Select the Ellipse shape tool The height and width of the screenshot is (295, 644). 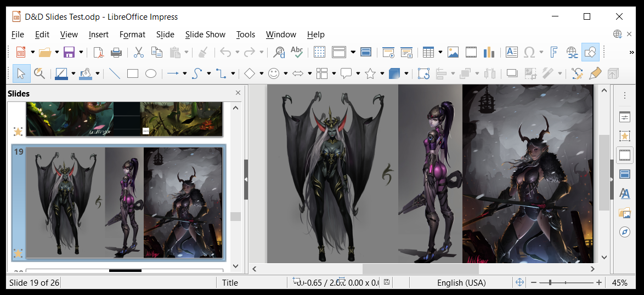coord(151,73)
